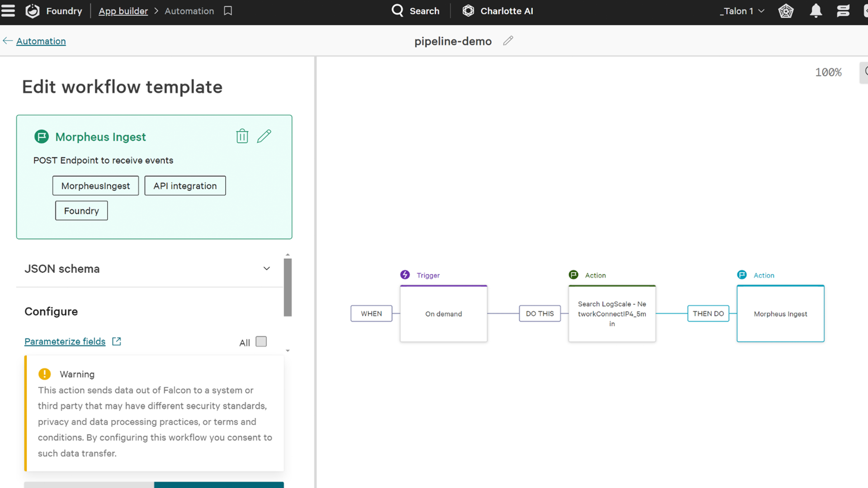Go back via the Automation link
The image size is (868, 488).
[x=41, y=41]
